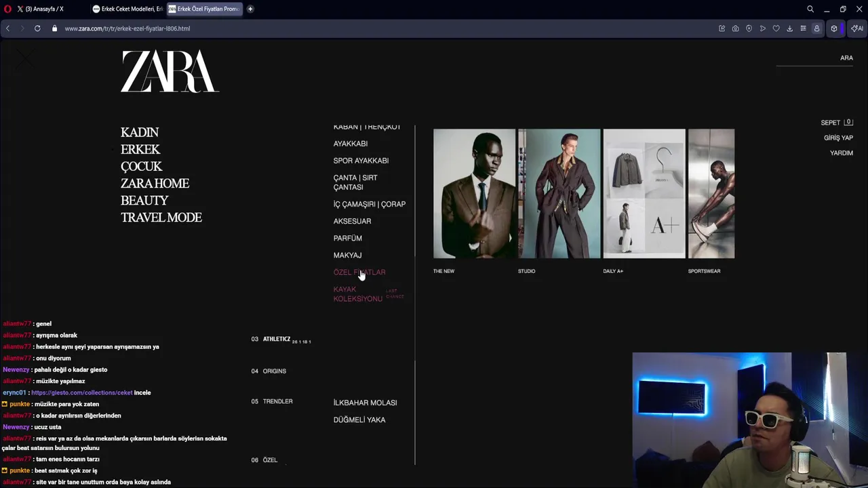The height and width of the screenshot is (488, 868).
Task: Open the İLKBAHAR MOLASI trend
Action: 365,403
